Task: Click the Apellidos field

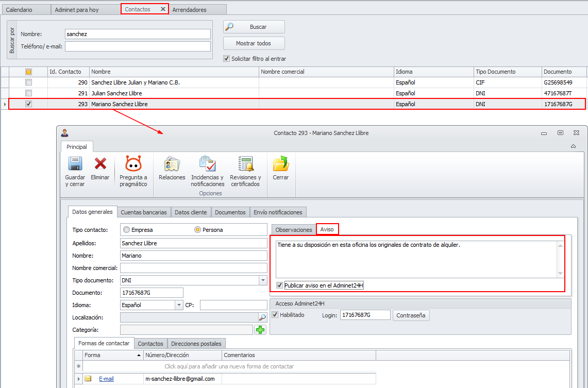Action: (193, 243)
